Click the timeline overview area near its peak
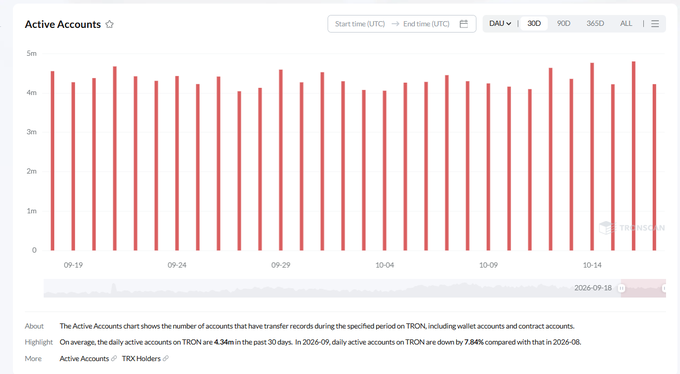This screenshot has width=680, height=374. [114, 289]
